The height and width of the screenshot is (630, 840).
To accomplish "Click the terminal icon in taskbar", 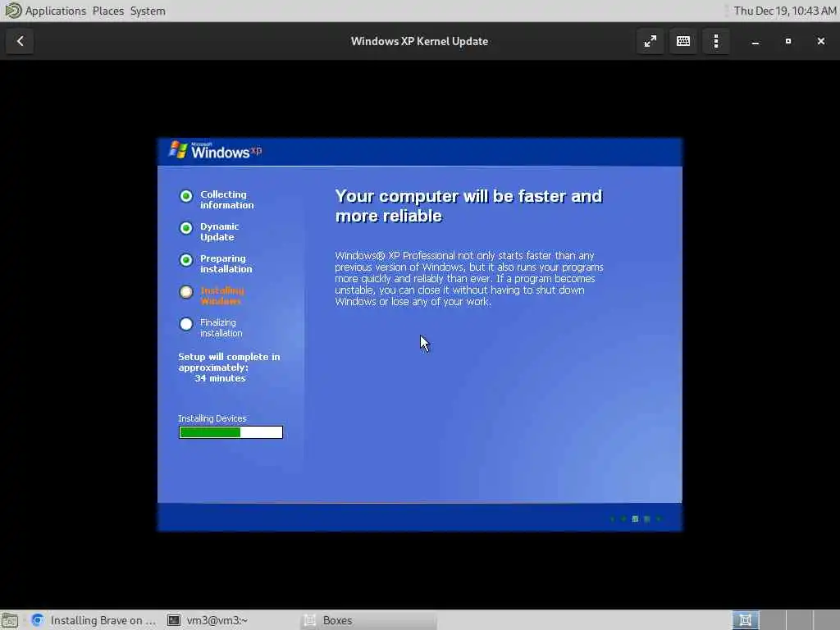I will tap(174, 620).
